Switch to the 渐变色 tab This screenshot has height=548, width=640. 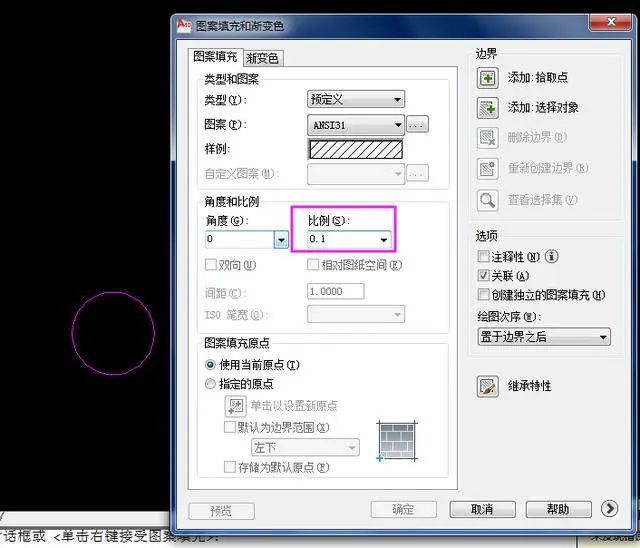pyautogui.click(x=262, y=58)
